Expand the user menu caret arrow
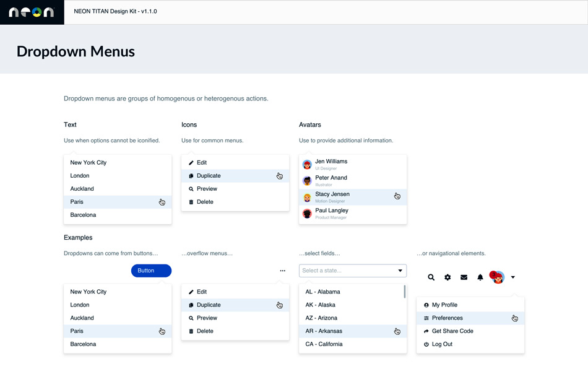Screen dimensions: 588x379 tap(513, 277)
